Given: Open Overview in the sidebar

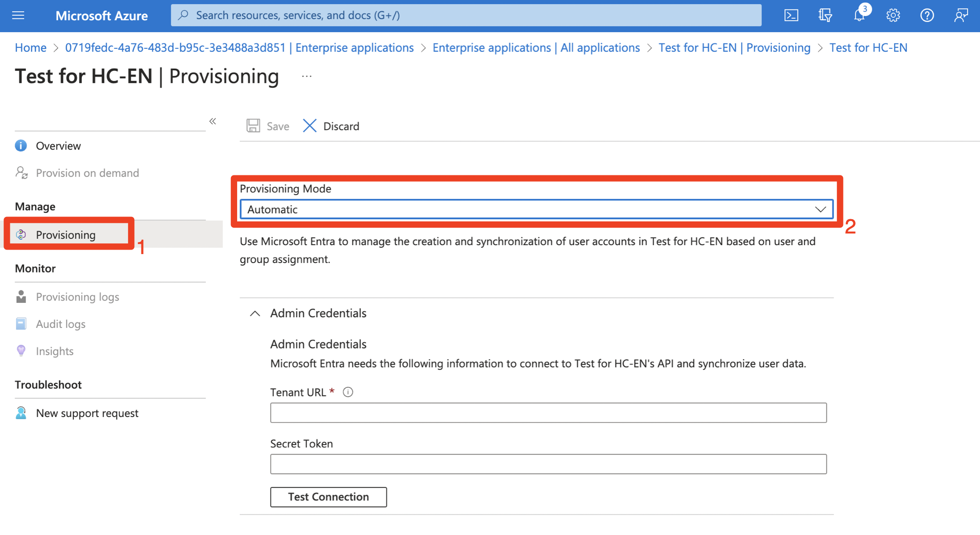Looking at the screenshot, I should click(58, 146).
